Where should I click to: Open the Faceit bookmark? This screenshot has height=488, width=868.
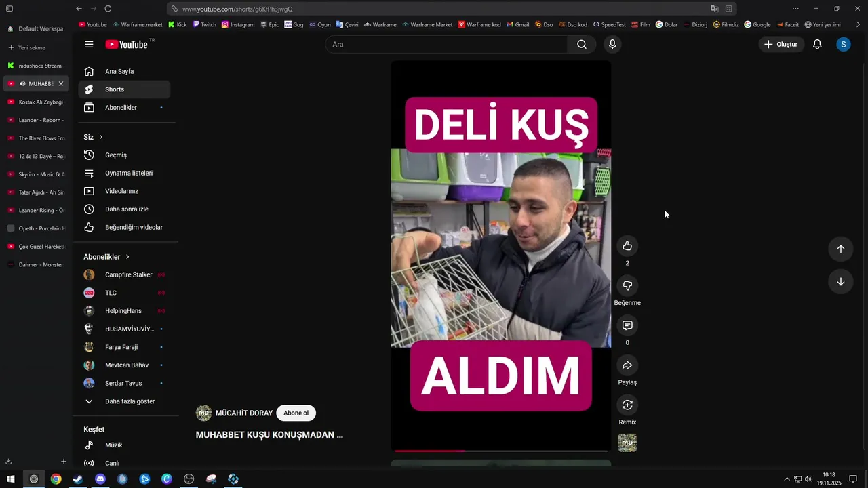(788, 24)
